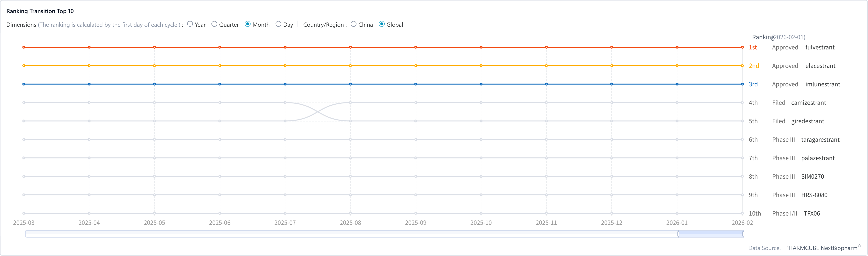Click giredestrant in the 5th rank row
The image size is (868, 256).
pyautogui.click(x=807, y=121)
